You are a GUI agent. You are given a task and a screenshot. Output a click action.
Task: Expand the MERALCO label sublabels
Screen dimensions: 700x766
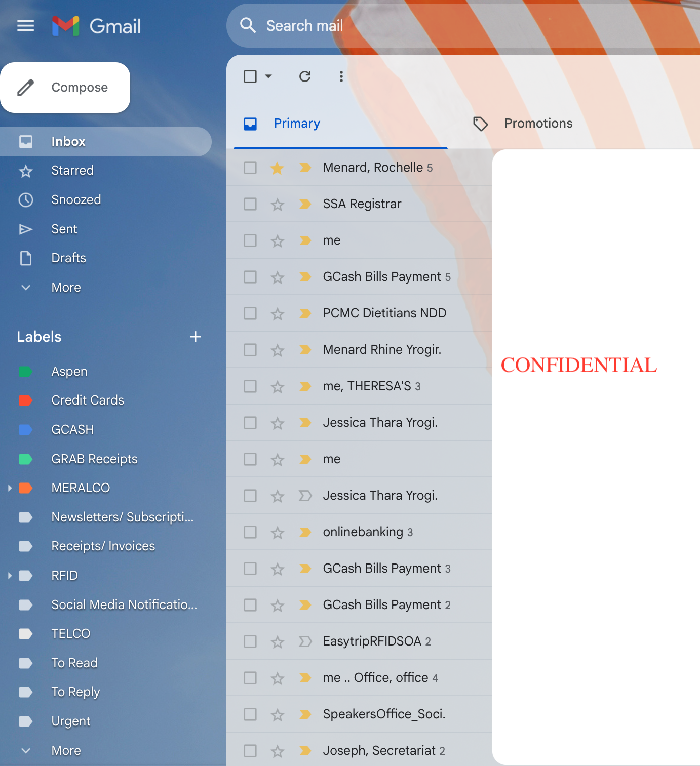click(10, 488)
